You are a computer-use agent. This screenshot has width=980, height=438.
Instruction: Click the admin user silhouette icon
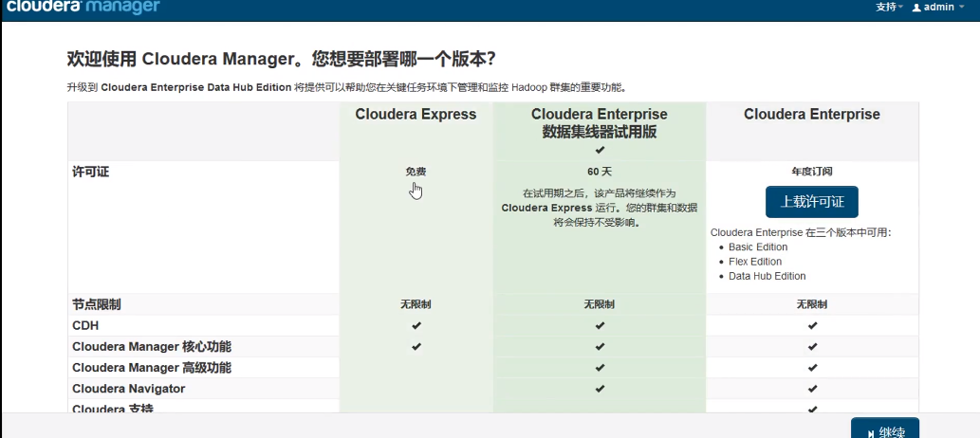coord(916,8)
